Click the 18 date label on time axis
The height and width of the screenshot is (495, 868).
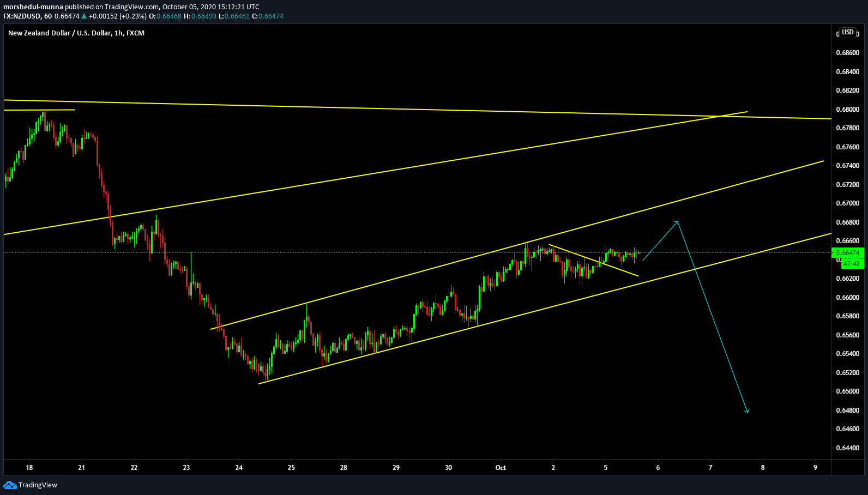coord(29,468)
